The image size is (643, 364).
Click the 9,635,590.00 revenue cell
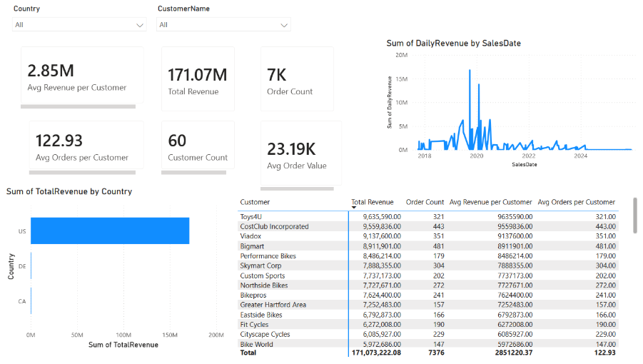click(382, 216)
